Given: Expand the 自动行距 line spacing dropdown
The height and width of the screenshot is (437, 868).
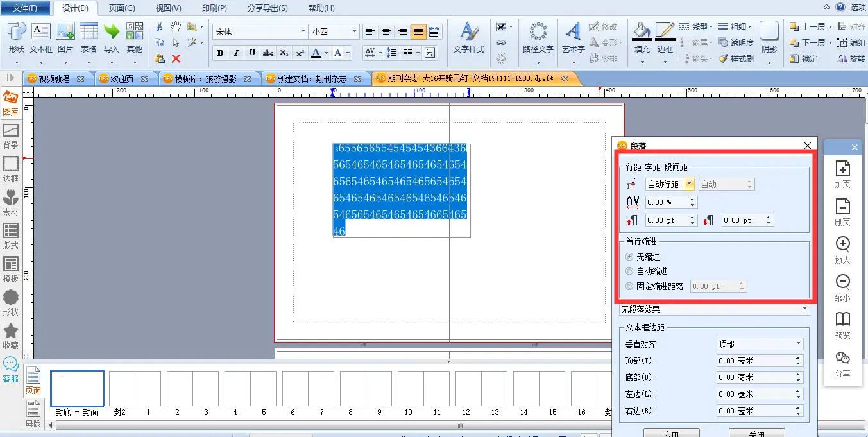Looking at the screenshot, I should click(x=690, y=185).
